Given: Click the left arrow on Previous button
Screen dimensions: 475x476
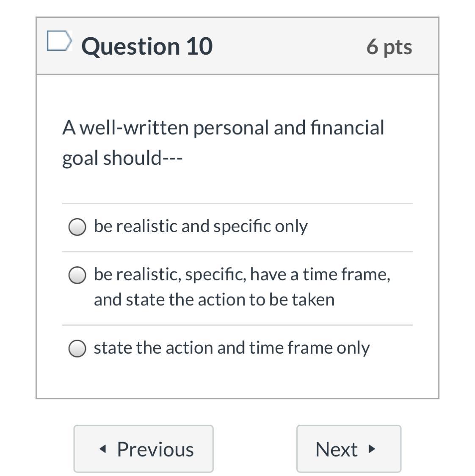Looking at the screenshot, I should [102, 449].
